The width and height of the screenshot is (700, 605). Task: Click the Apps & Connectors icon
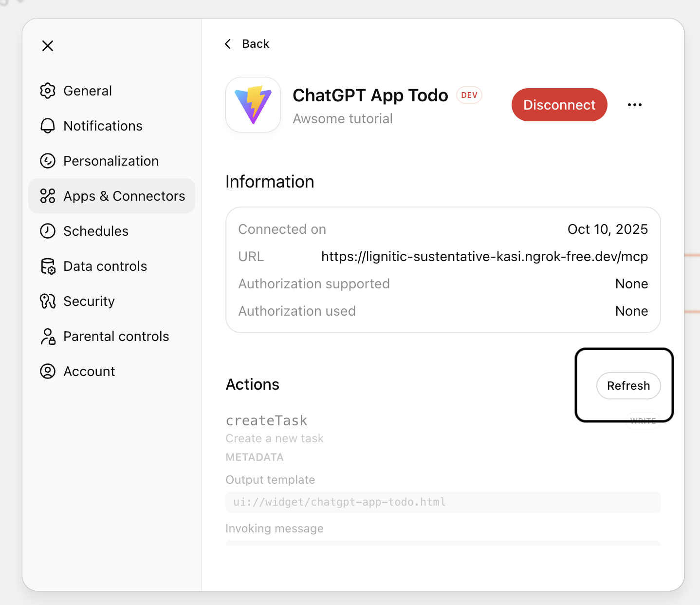point(48,196)
